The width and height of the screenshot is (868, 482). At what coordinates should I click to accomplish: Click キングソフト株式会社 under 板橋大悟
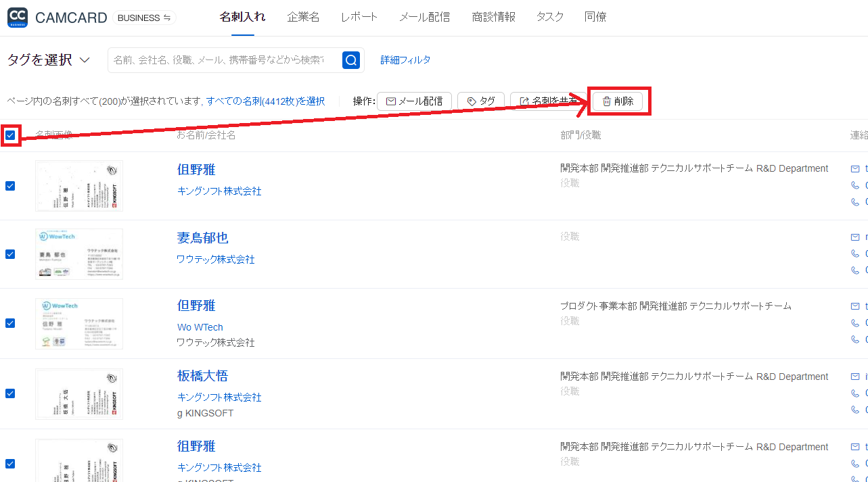pyautogui.click(x=219, y=397)
